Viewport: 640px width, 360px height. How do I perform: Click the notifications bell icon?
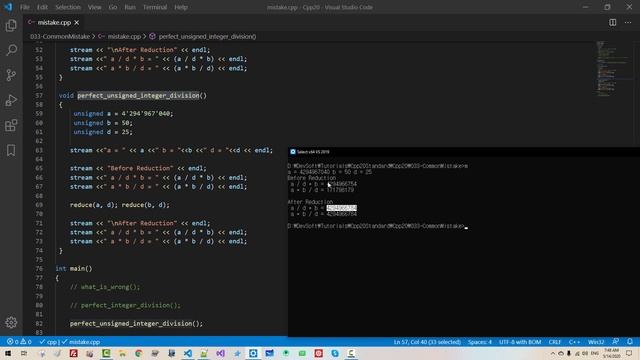(x=630, y=342)
